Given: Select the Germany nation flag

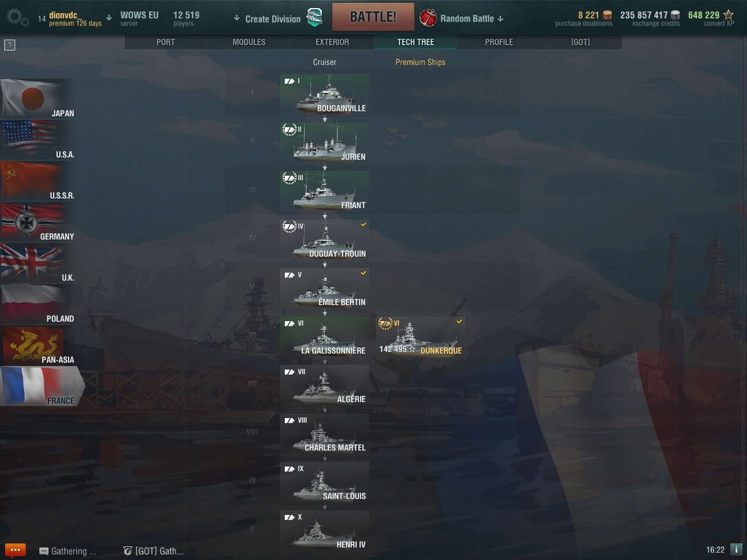Looking at the screenshot, I should click(37, 222).
